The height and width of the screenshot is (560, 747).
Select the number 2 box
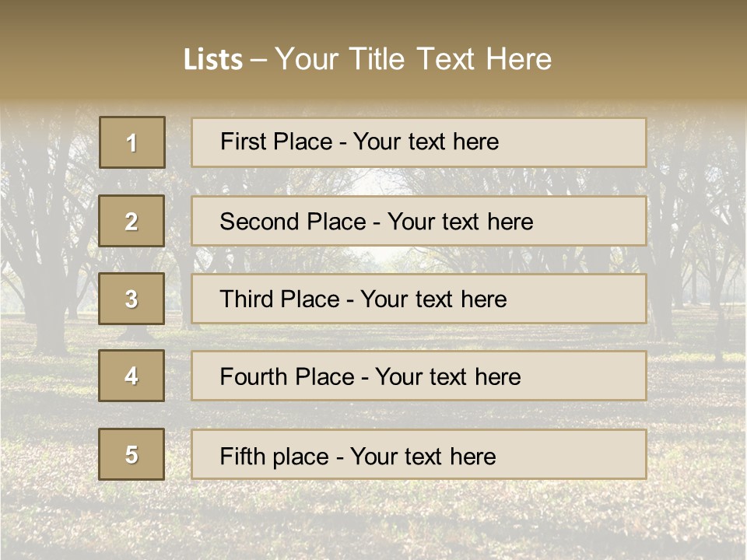(132, 221)
